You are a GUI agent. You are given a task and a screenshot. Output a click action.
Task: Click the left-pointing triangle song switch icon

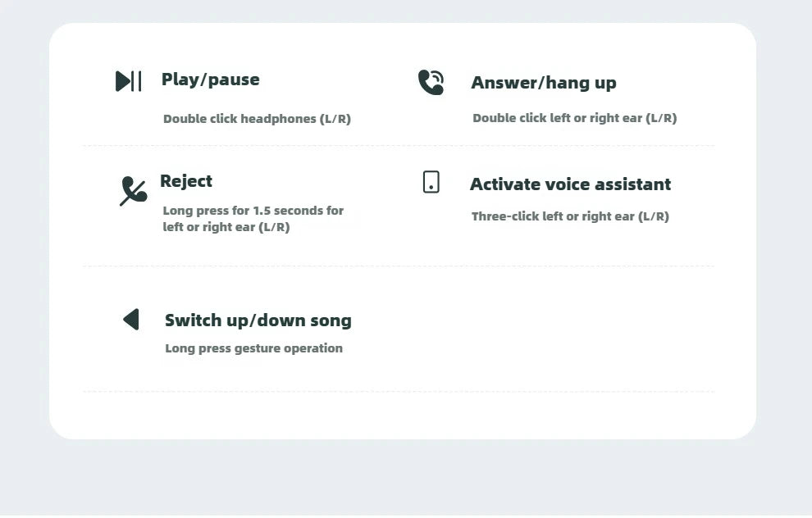point(131,320)
